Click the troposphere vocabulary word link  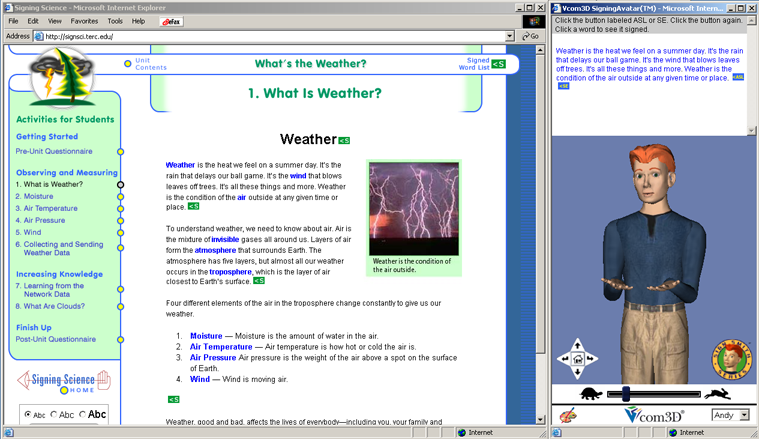tap(230, 271)
